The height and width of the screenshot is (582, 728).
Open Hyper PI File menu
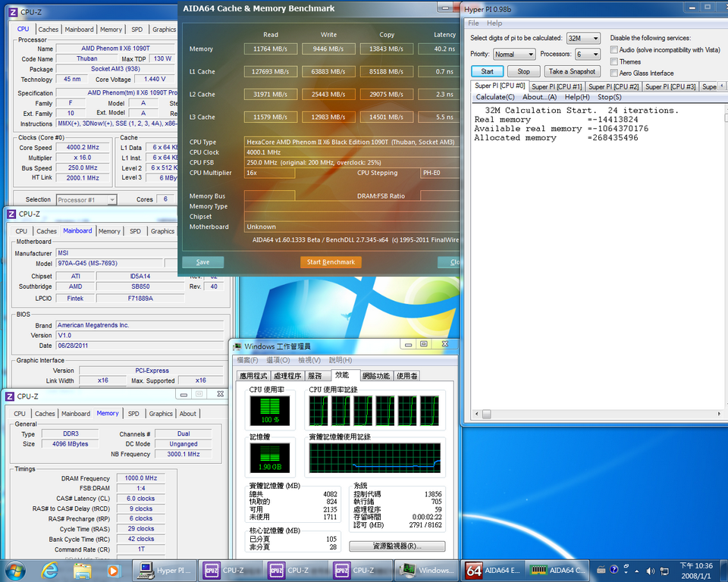click(x=473, y=23)
